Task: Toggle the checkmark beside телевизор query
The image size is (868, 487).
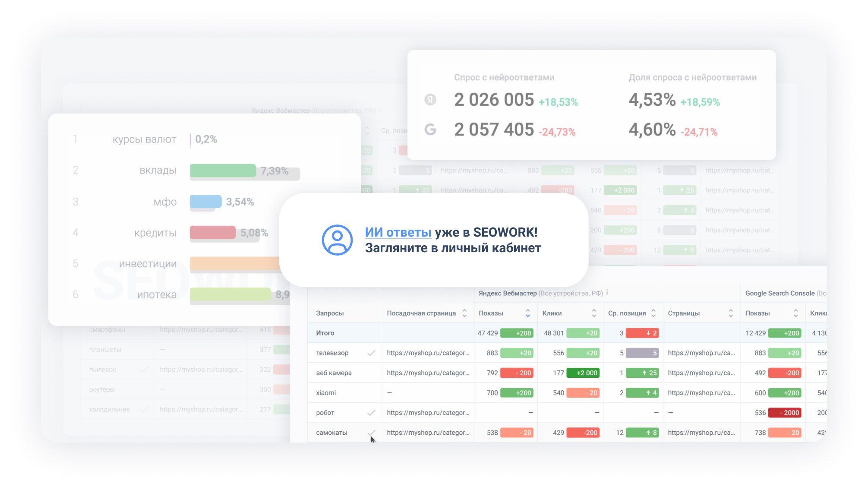Action: click(371, 353)
